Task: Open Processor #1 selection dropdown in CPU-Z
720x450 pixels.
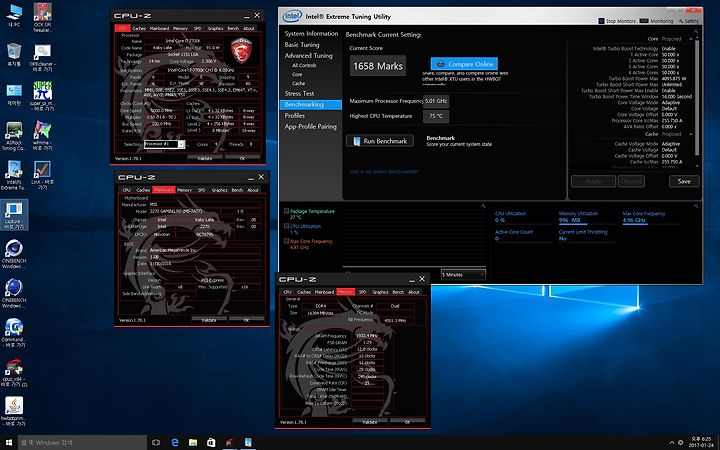Action: point(164,144)
